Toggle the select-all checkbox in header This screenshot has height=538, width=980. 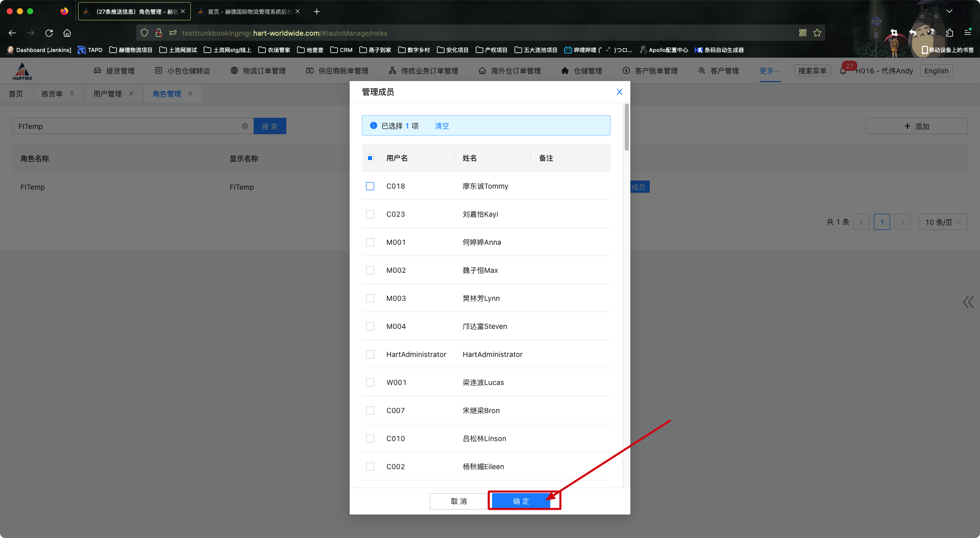coord(370,158)
